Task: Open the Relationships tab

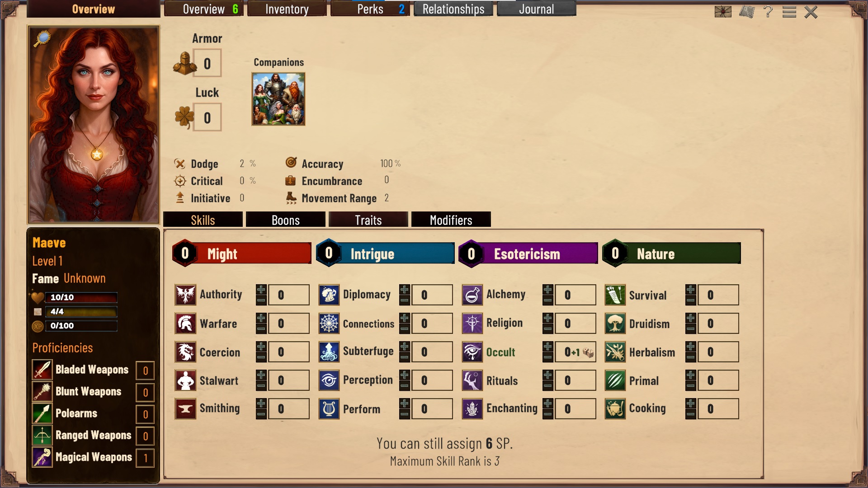Action: click(x=453, y=9)
